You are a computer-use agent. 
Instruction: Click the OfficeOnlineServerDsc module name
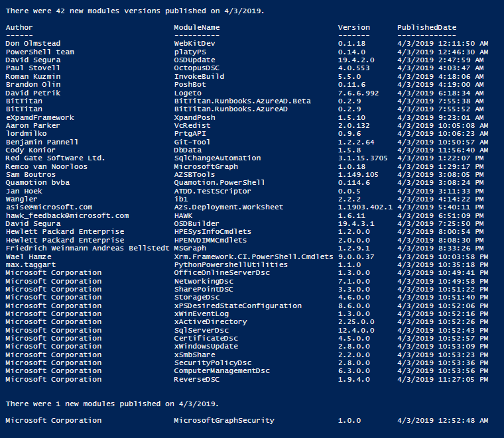[x=221, y=272]
